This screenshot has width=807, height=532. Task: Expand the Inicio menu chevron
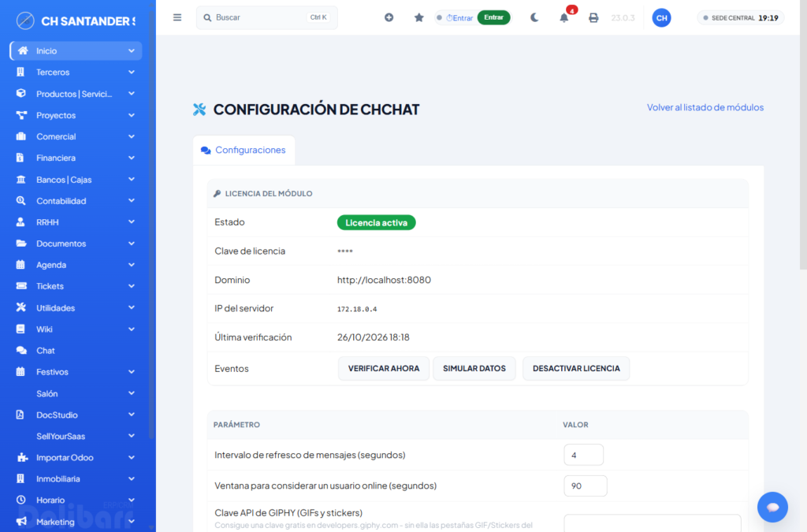click(132, 50)
